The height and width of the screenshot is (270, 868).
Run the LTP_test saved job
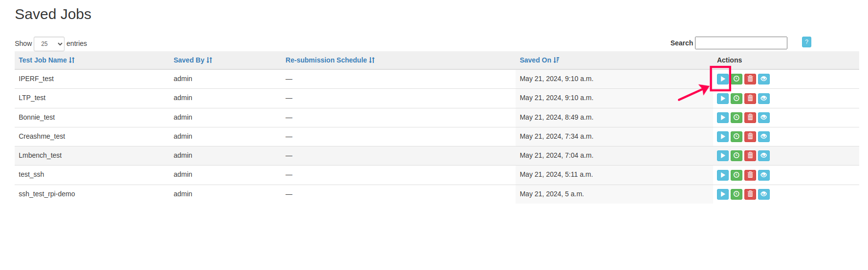722,99
